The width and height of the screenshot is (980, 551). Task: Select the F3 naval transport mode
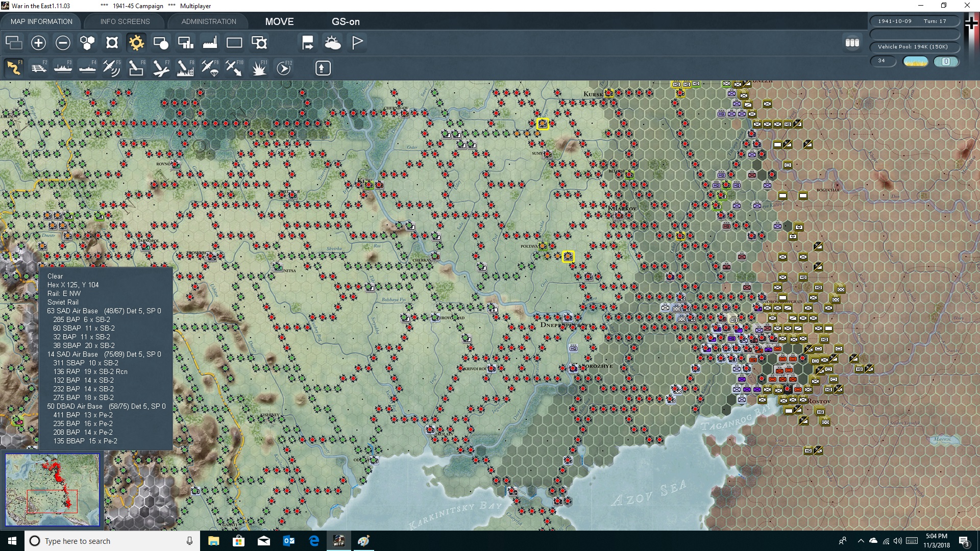click(x=63, y=68)
